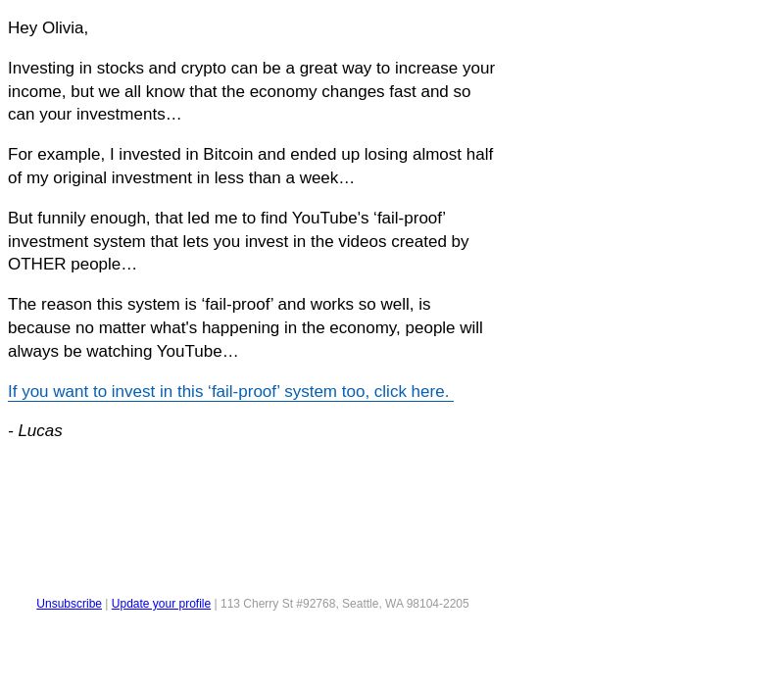The height and width of the screenshot is (688, 784).
Task: Click the Unsubscribe link in the footer
Action: click(x=69, y=604)
